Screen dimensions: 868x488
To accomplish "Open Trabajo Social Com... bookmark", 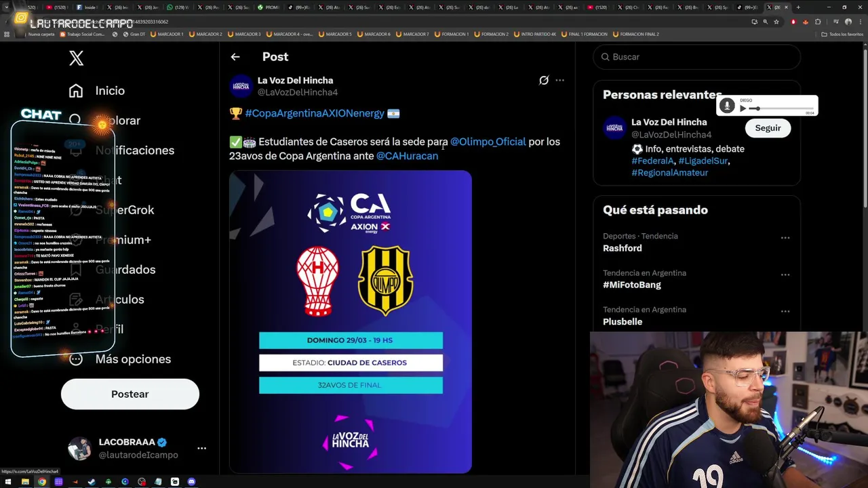I will click(83, 34).
